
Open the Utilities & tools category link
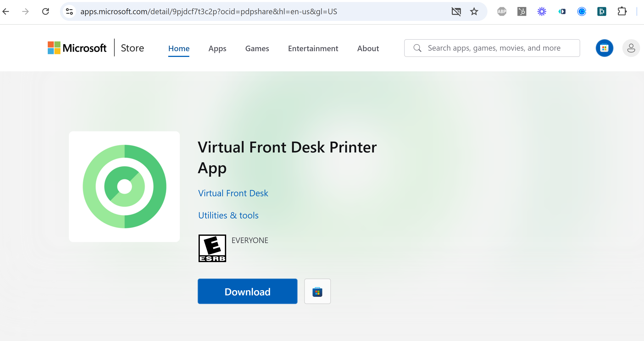228,215
